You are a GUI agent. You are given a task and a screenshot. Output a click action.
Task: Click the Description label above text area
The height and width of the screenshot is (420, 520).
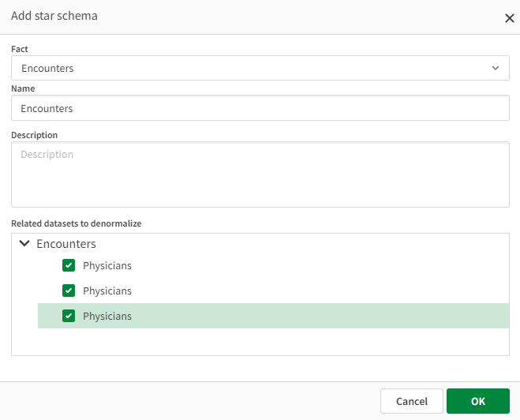(x=34, y=135)
